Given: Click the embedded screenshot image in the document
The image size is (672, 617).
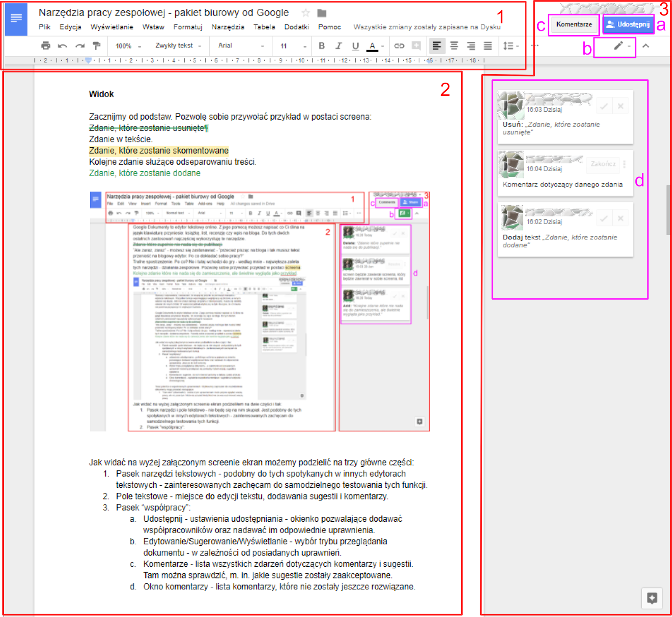Looking at the screenshot, I should 260,311.
